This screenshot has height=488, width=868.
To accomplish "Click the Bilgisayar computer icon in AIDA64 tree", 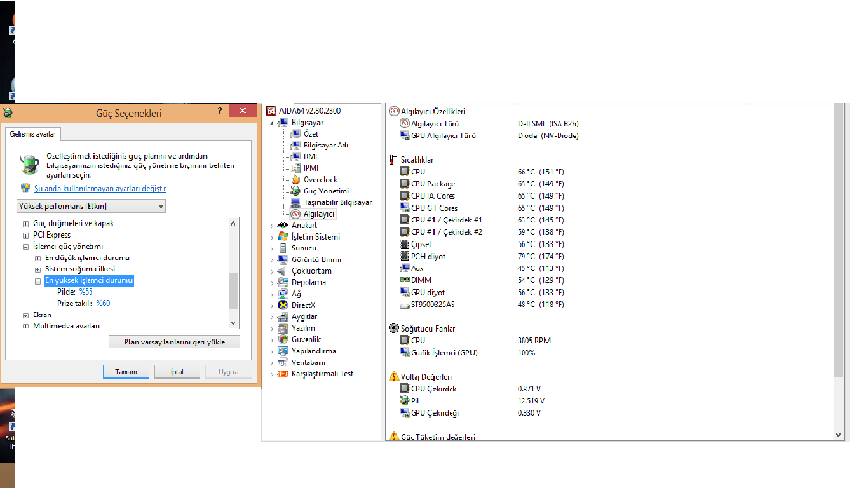I will pyautogui.click(x=283, y=123).
